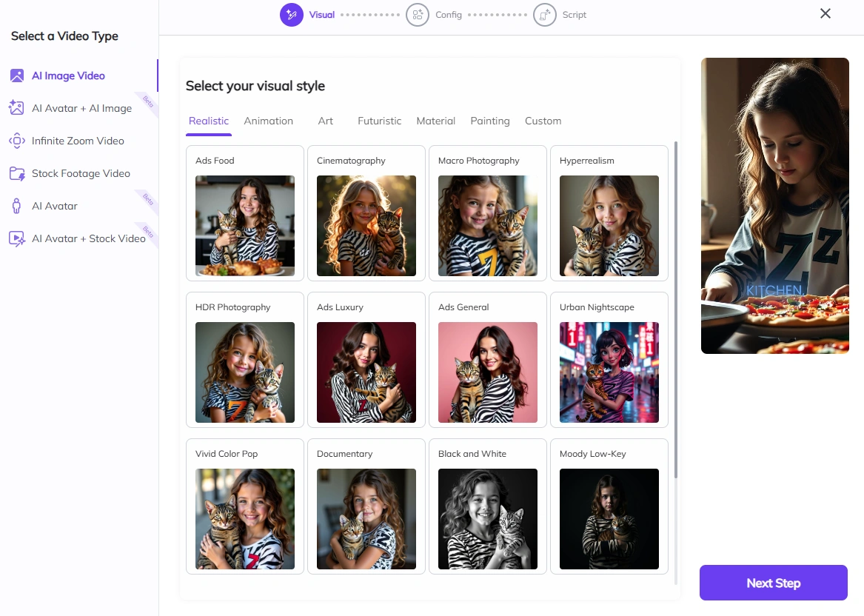
Task: Click the Visual step label
Action: click(x=322, y=15)
